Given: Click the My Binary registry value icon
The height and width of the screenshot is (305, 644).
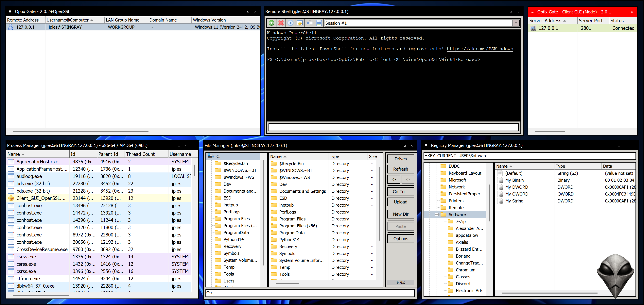Looking at the screenshot, I should pos(500,180).
